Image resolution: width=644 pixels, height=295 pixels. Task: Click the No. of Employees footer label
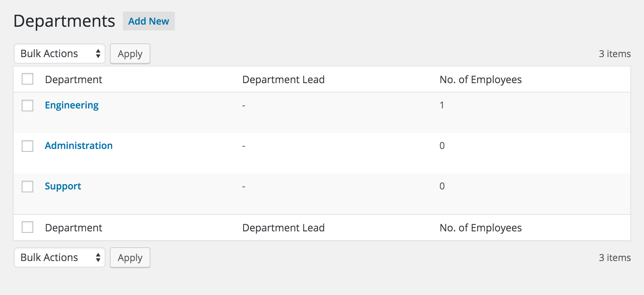point(480,228)
